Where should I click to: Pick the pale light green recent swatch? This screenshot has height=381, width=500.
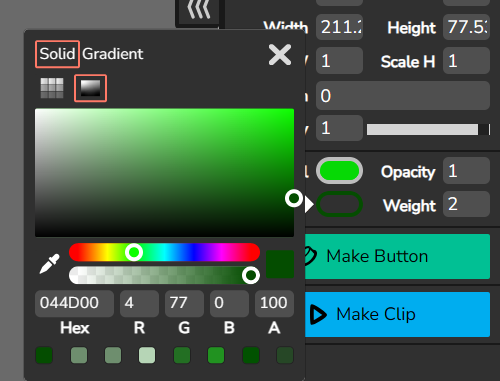[147, 355]
